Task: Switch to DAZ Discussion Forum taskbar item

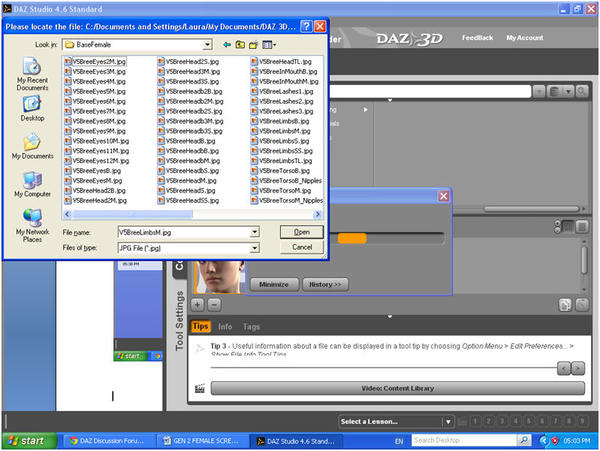Action: (x=108, y=441)
